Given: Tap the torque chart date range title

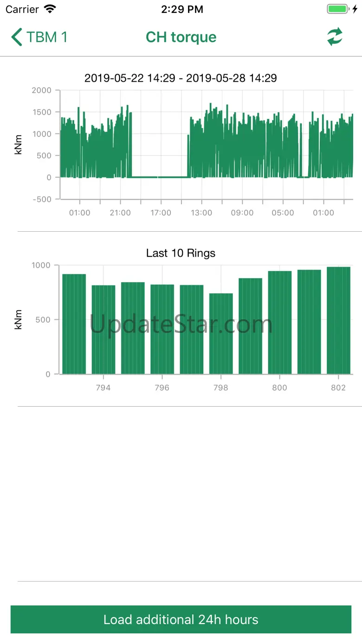Looking at the screenshot, I should click(x=181, y=78).
